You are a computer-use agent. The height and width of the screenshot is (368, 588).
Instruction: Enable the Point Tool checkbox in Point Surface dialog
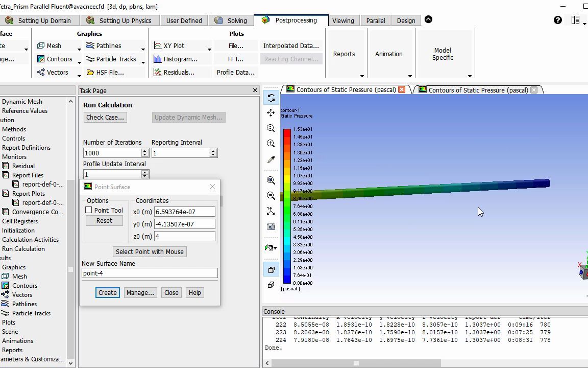tap(89, 210)
